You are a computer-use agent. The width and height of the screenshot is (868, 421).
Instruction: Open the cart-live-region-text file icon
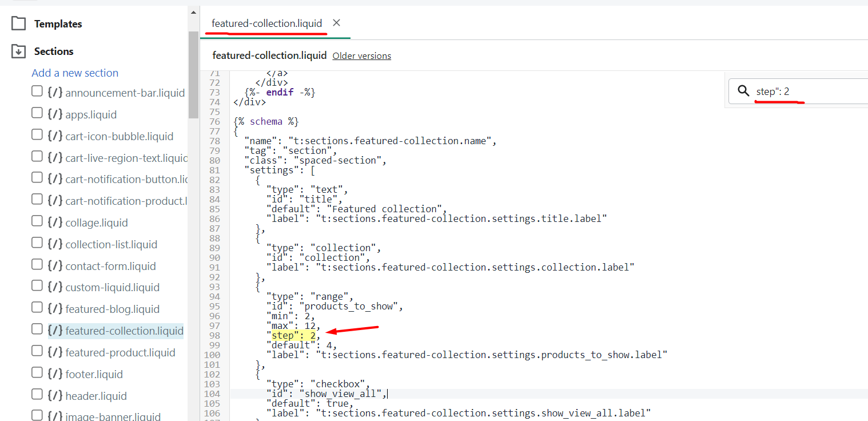(x=55, y=158)
